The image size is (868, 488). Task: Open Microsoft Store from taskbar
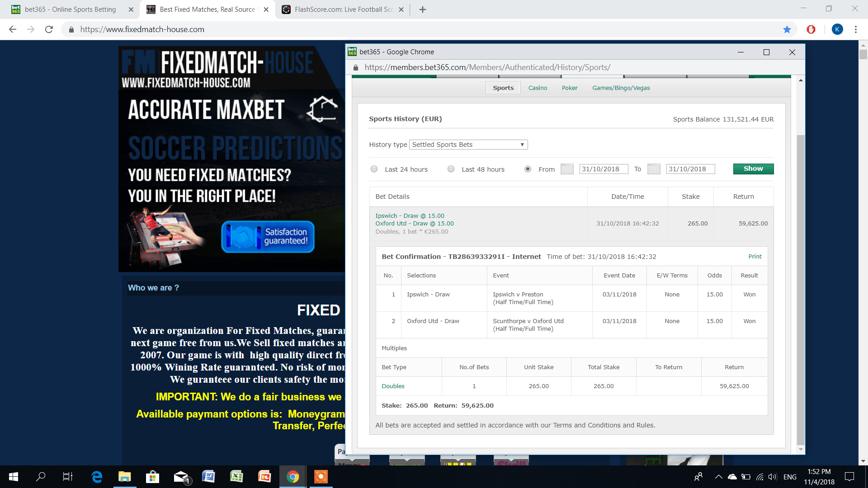pos(152,477)
